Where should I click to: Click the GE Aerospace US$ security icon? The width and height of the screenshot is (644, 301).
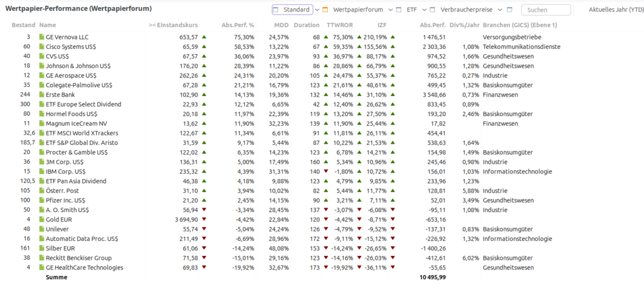(41, 75)
